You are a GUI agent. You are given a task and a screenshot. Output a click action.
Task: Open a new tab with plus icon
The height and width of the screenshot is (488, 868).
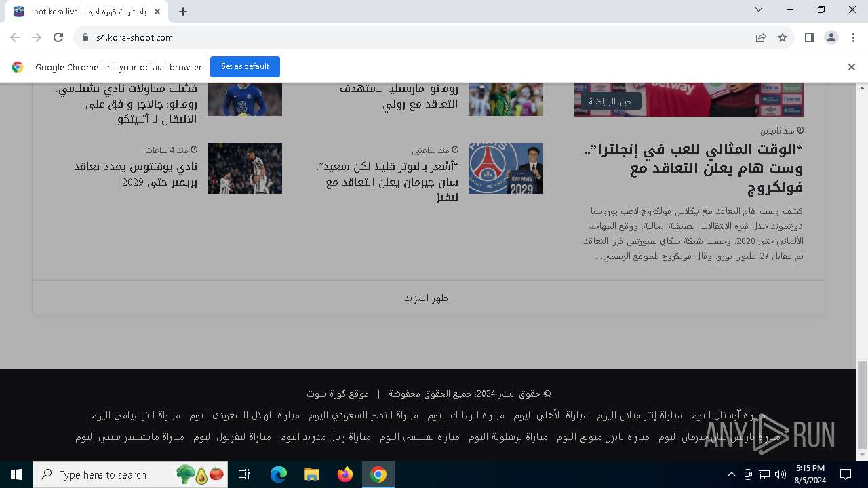click(x=183, y=11)
